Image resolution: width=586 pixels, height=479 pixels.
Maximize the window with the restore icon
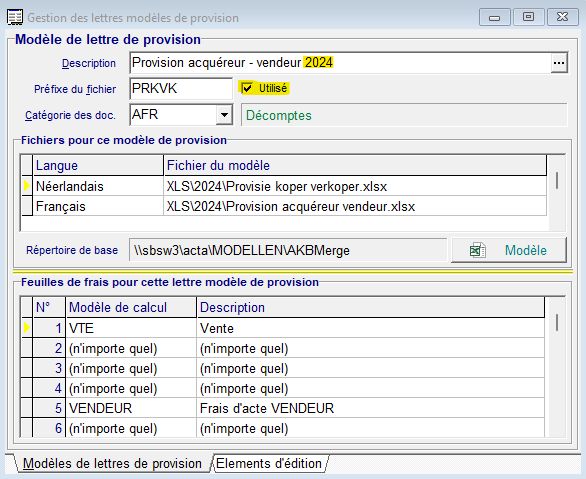coord(528,17)
